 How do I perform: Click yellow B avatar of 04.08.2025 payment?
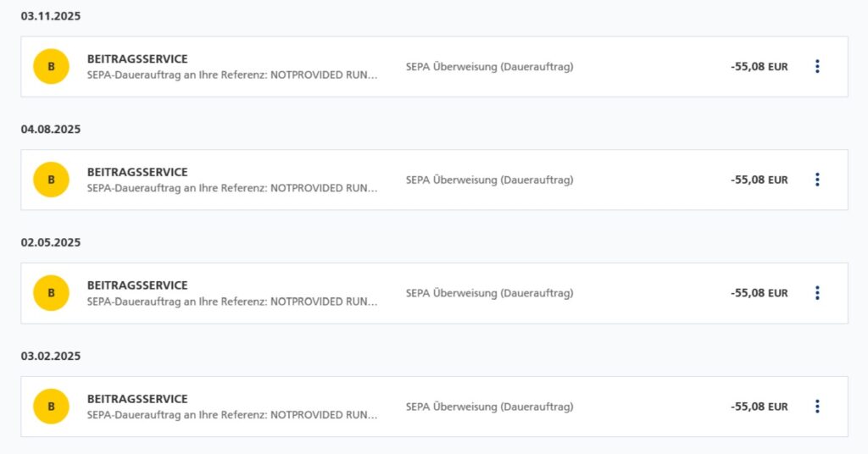point(51,180)
